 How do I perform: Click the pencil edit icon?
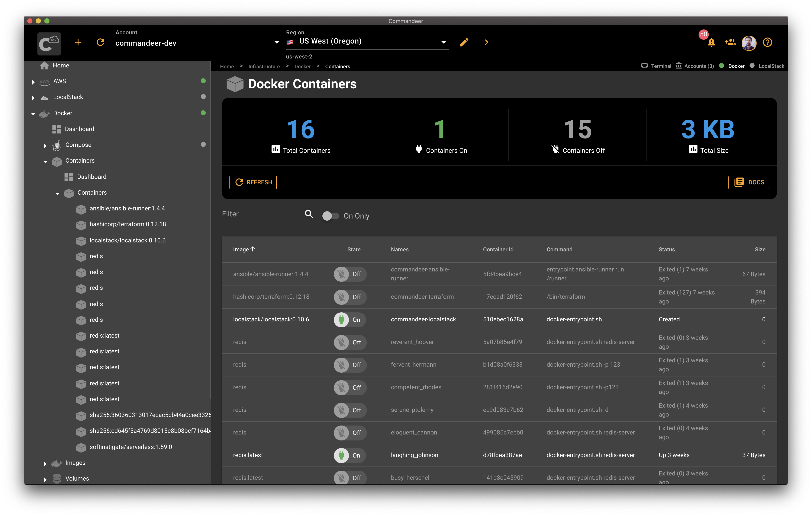click(464, 42)
